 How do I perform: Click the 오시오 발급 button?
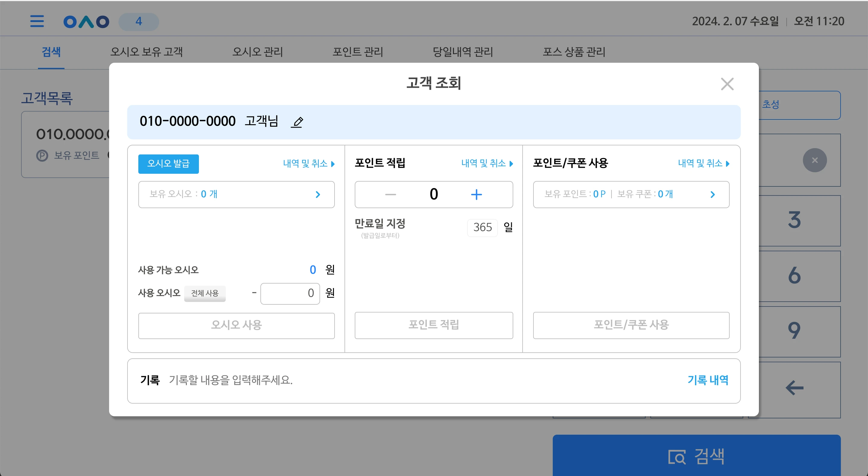(168, 163)
